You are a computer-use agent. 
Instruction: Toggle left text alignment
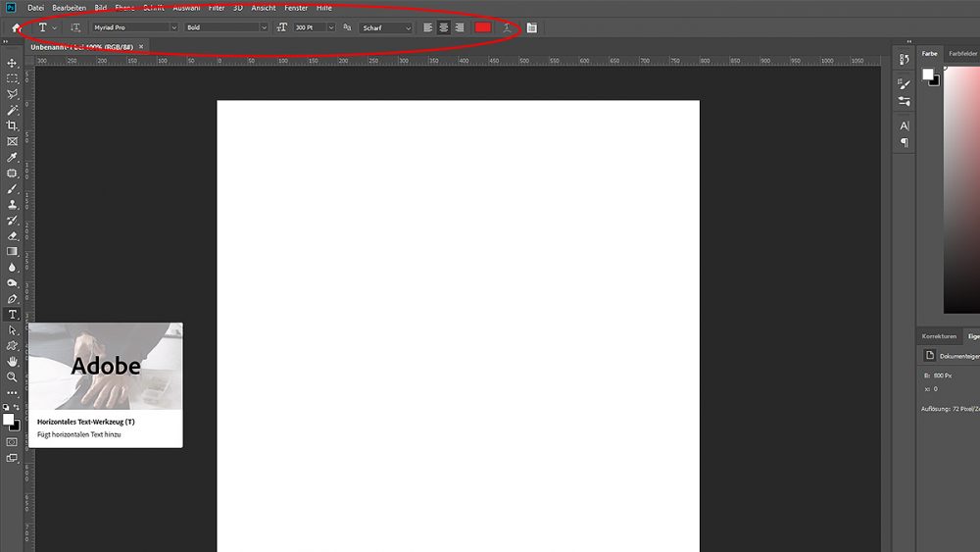pyautogui.click(x=427, y=27)
